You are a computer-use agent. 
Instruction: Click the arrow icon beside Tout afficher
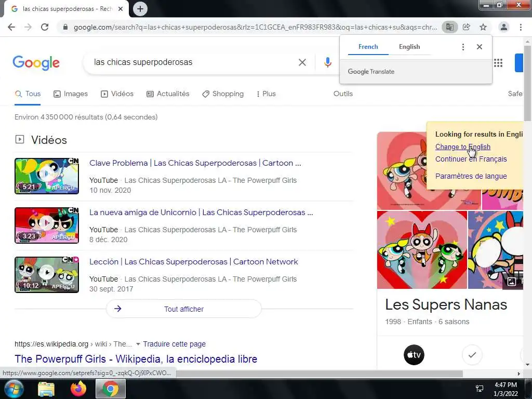[118, 309]
